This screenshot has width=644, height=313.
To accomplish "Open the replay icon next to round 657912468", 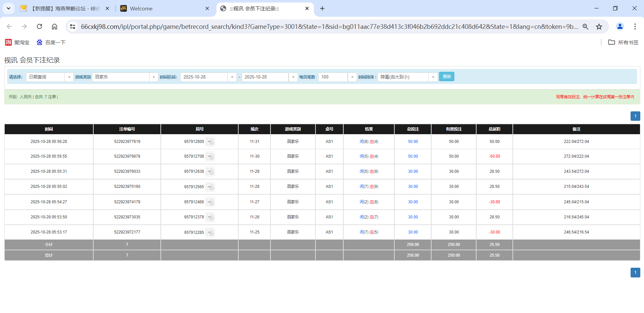I will (x=210, y=202).
